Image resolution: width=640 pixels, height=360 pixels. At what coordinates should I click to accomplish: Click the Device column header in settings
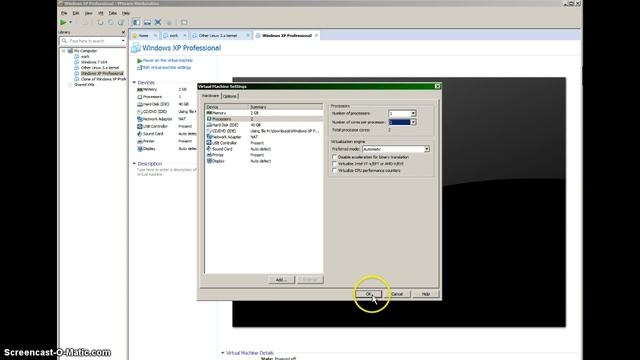[x=227, y=107]
